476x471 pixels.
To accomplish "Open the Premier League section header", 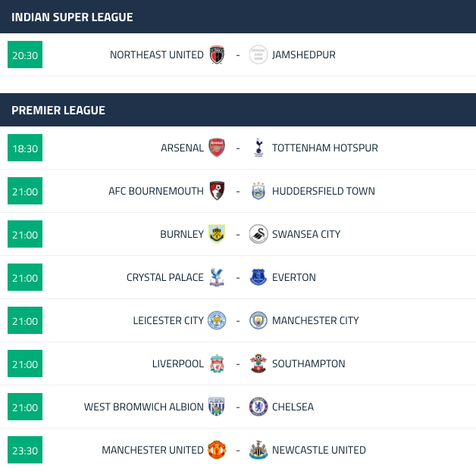I will (x=238, y=110).
